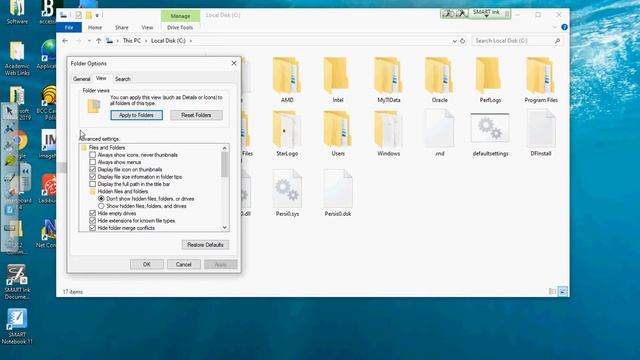This screenshot has width=640, height=360.
Task: Expand chevron after This PC in address bar
Action: (145, 41)
